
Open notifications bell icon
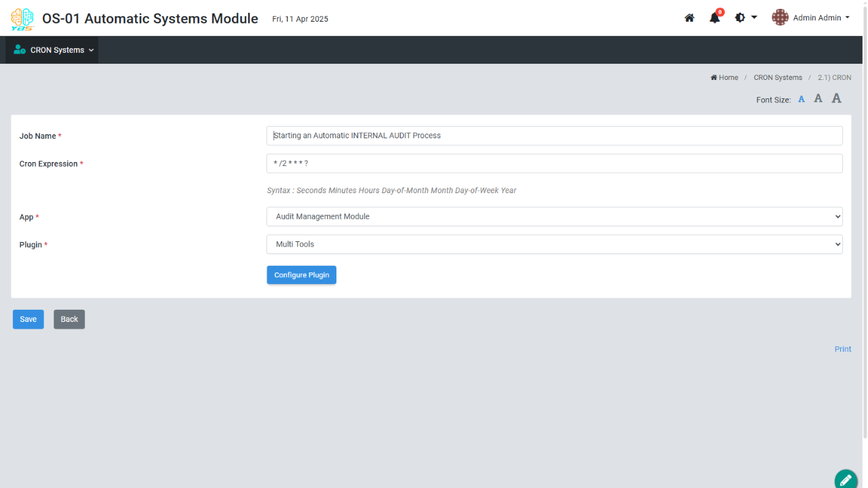[x=715, y=18]
